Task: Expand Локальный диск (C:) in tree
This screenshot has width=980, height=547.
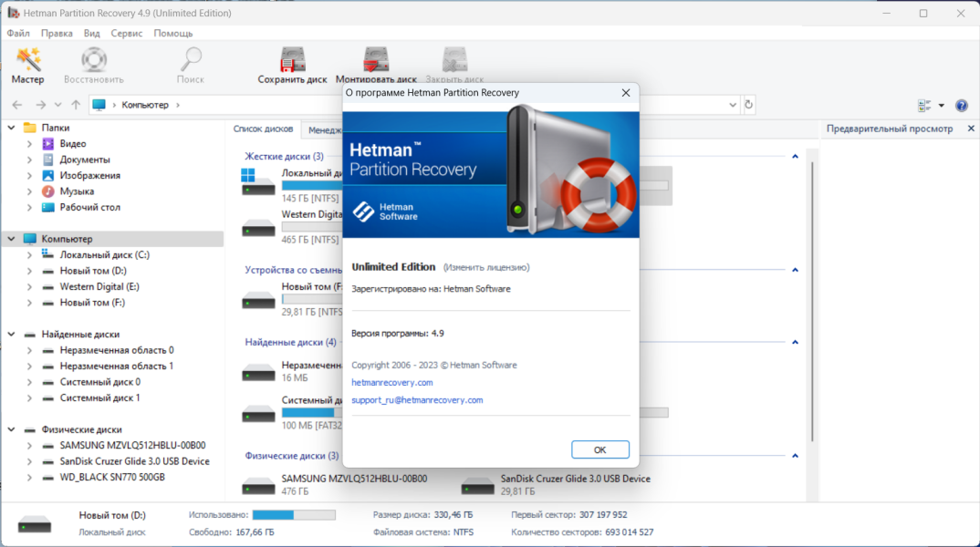Action: (x=29, y=254)
